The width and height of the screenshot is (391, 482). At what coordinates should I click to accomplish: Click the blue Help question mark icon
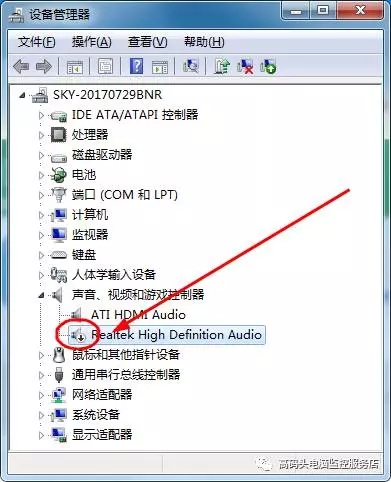(x=137, y=66)
